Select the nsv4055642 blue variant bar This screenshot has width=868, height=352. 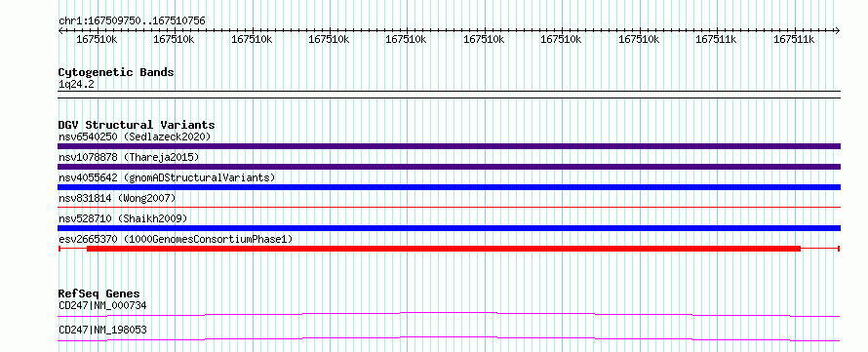click(449, 187)
